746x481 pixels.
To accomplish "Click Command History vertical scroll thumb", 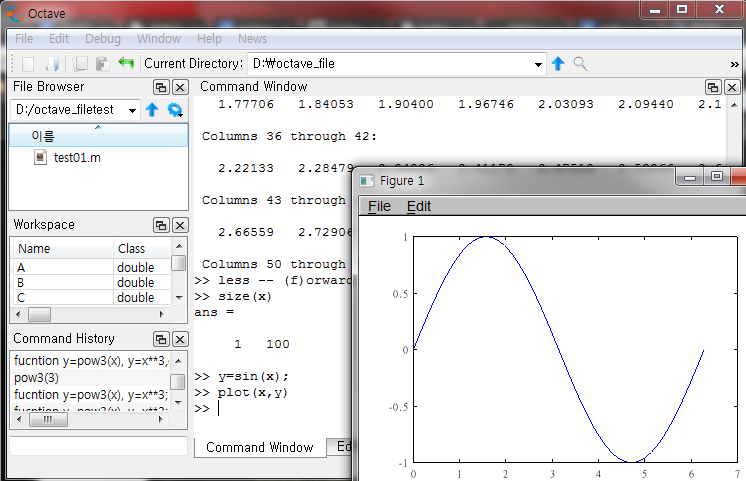I will tap(178, 381).
